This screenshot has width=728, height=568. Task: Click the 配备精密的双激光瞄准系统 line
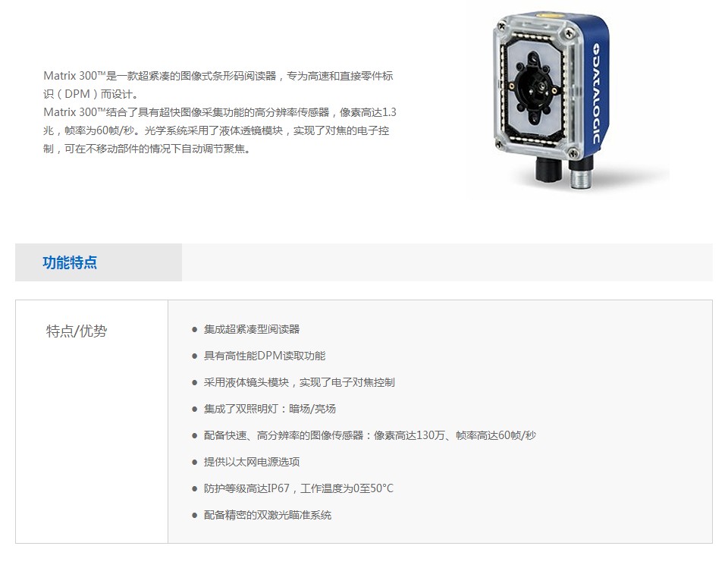click(x=268, y=515)
